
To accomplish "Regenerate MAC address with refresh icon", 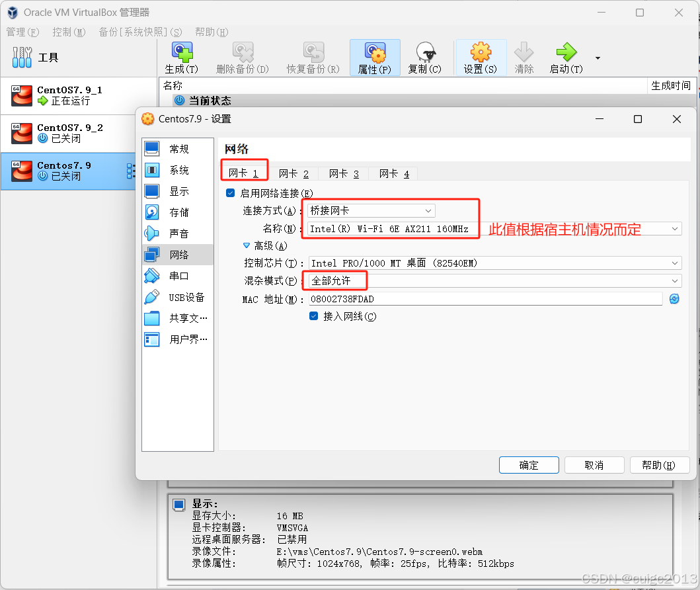I will [674, 299].
